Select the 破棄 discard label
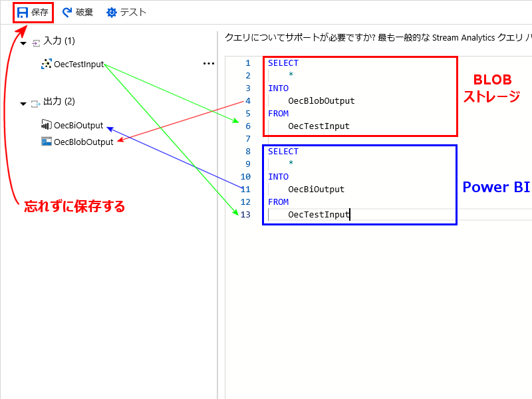The width and height of the screenshot is (532, 399). click(84, 13)
